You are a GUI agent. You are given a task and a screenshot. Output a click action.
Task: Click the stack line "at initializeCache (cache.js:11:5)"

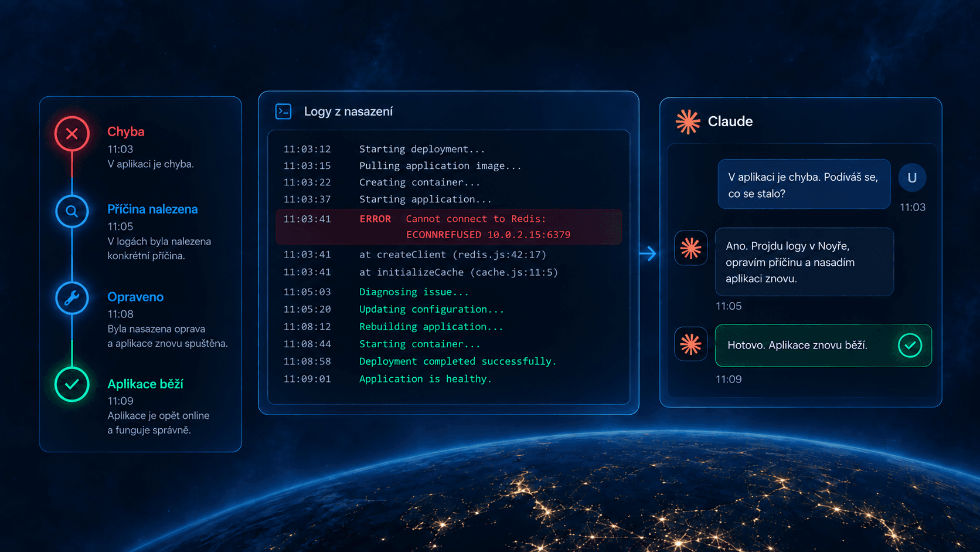click(x=458, y=272)
